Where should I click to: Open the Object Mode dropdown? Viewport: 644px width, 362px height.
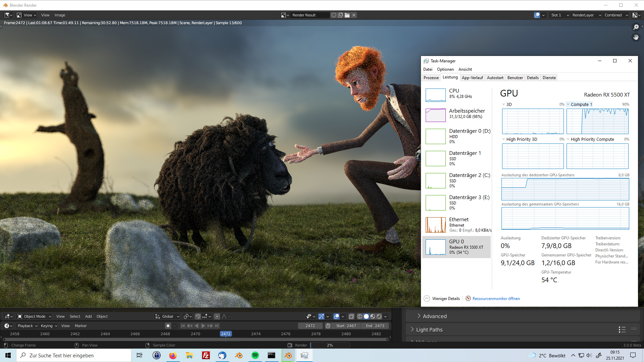34,316
